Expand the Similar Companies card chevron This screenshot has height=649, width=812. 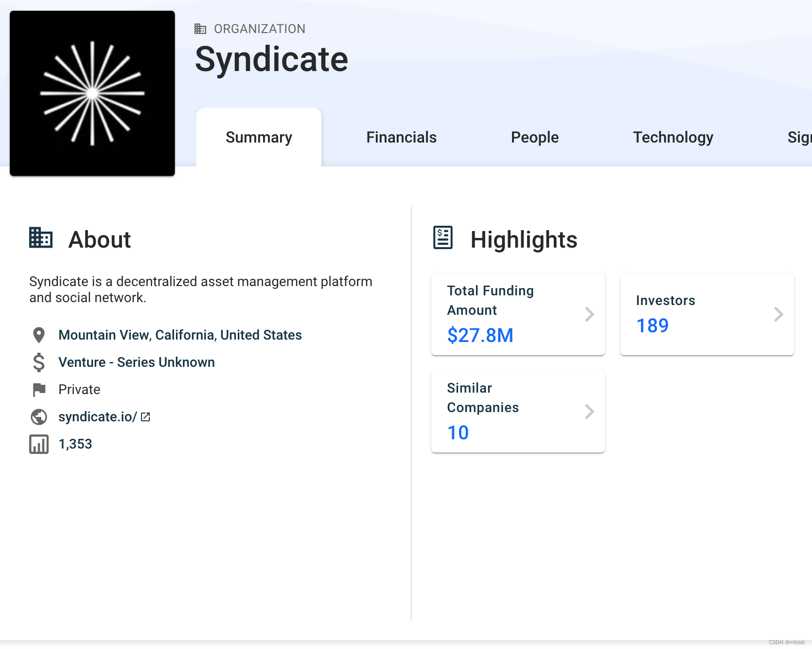point(589,412)
